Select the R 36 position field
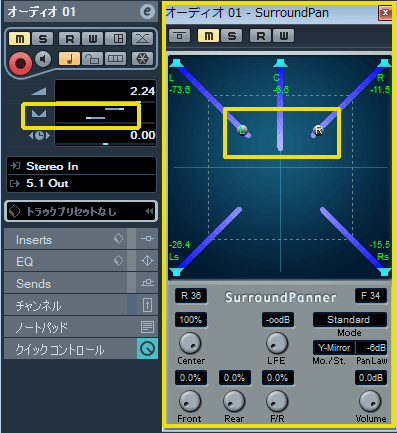The width and height of the screenshot is (397, 433). 191,296
